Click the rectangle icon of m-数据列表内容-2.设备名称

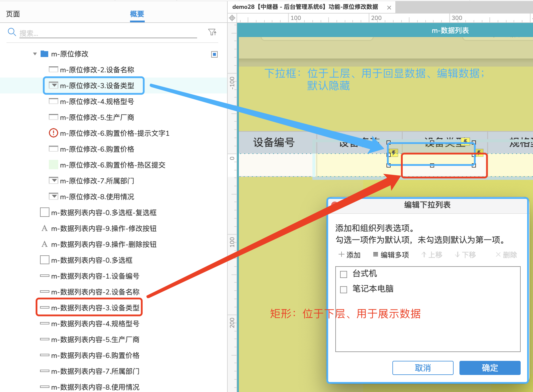pos(44,292)
